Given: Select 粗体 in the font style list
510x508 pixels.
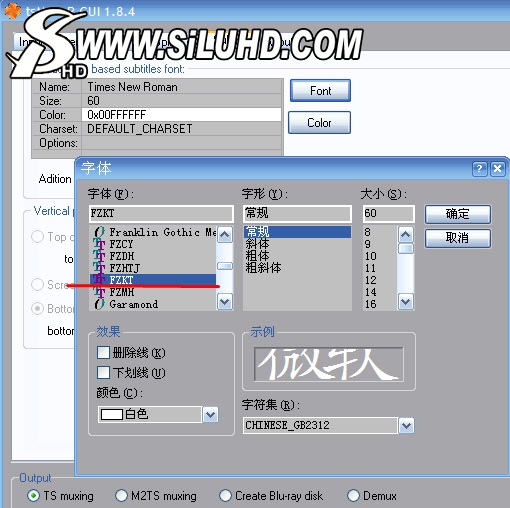Looking at the screenshot, I should [x=257, y=256].
